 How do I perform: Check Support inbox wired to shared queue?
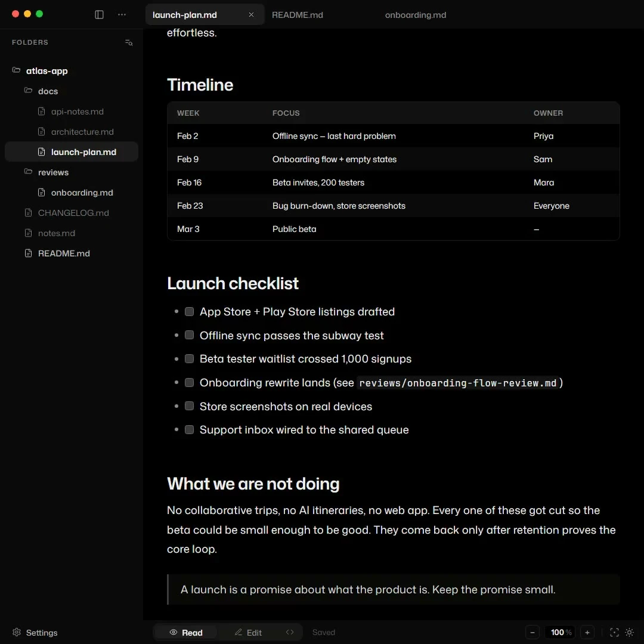190,430
